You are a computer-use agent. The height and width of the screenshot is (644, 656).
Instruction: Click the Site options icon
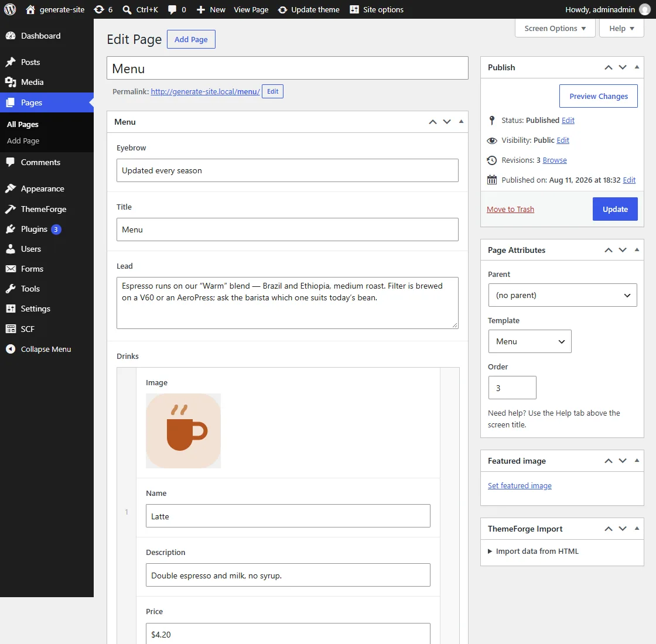pos(354,9)
